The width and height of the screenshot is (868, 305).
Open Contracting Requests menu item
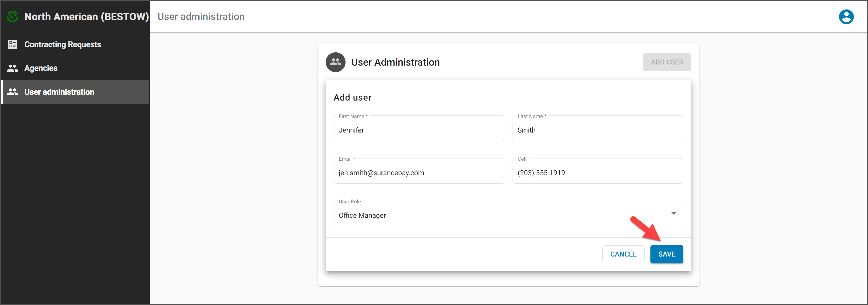[63, 44]
